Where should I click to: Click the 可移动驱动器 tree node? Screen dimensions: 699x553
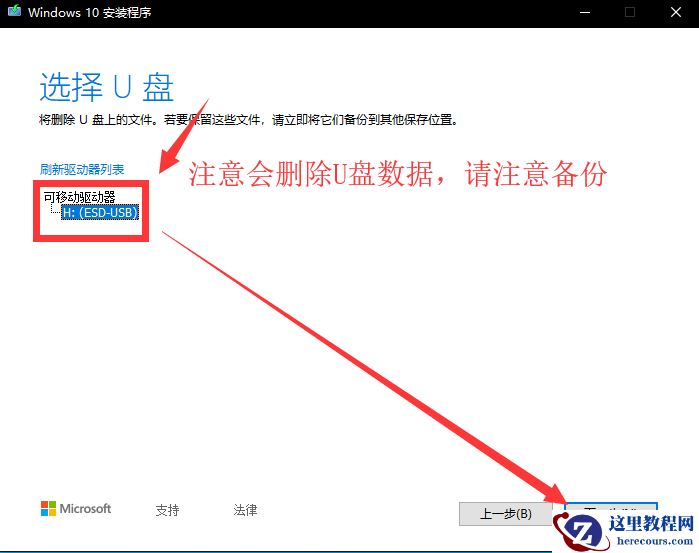(79, 197)
